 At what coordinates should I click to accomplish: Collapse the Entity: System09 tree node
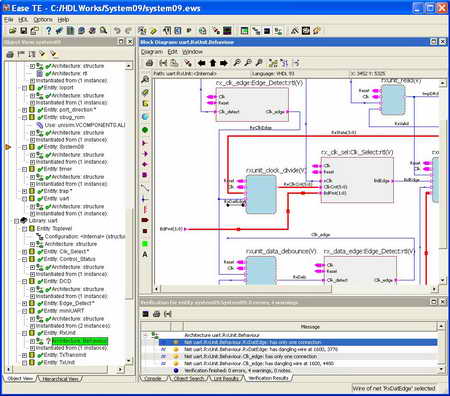click(x=24, y=147)
